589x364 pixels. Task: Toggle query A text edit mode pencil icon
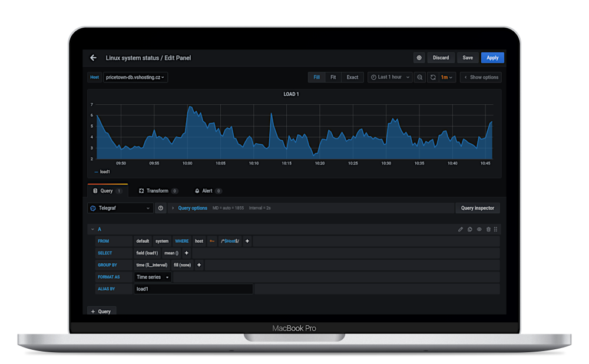click(460, 229)
